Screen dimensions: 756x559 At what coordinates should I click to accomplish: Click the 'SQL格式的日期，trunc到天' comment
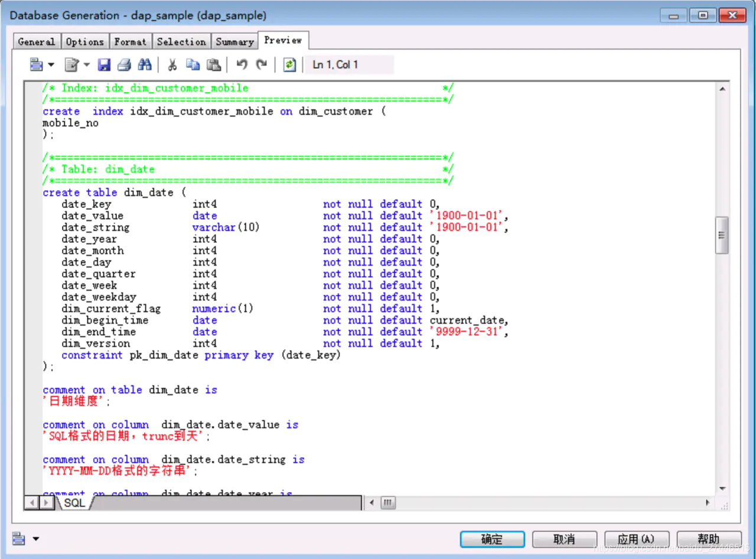click(123, 436)
